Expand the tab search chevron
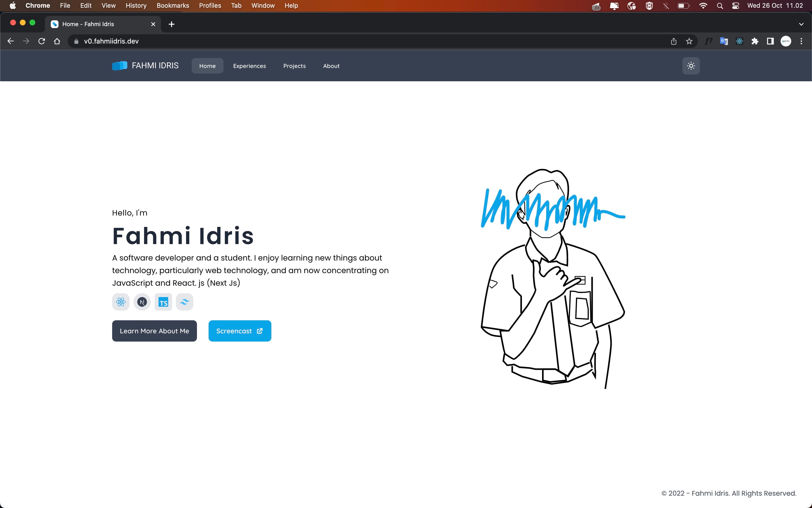Viewport: 812px width, 508px height. pyautogui.click(x=801, y=24)
